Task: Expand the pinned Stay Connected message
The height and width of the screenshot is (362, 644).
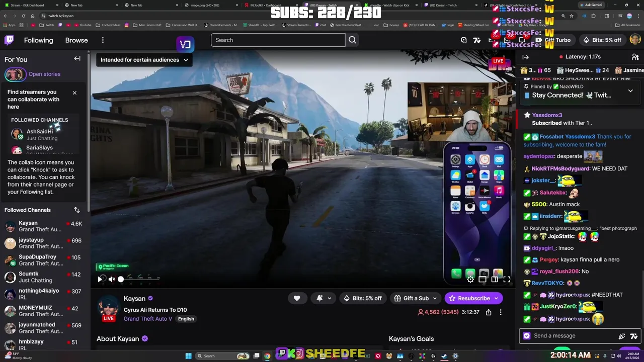Action: point(630,91)
